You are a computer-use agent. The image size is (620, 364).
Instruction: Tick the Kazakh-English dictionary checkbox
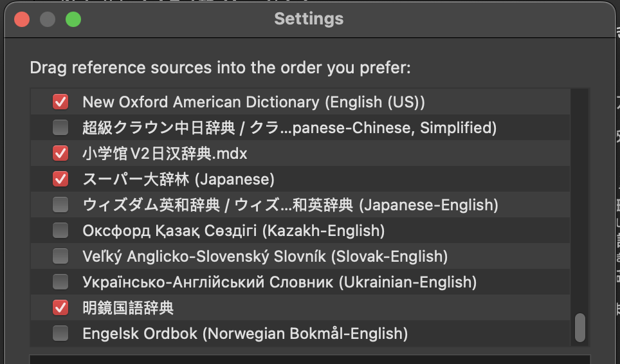pos(60,230)
